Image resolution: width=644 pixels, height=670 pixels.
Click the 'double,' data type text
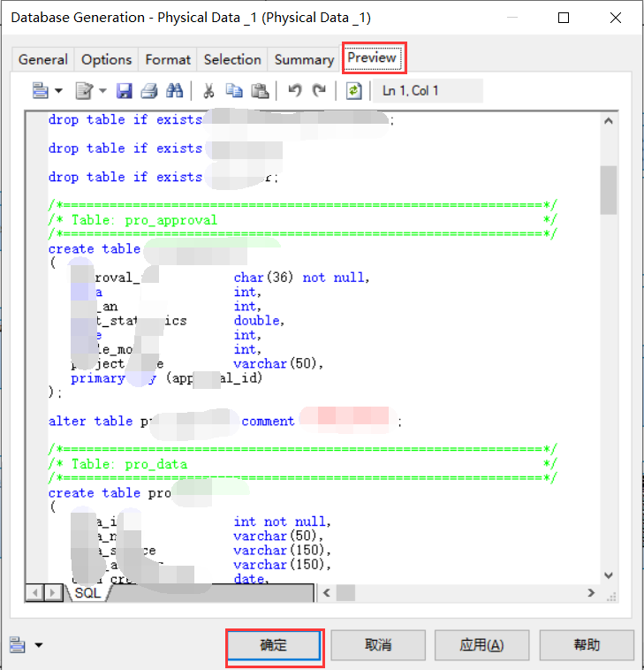[x=259, y=321]
